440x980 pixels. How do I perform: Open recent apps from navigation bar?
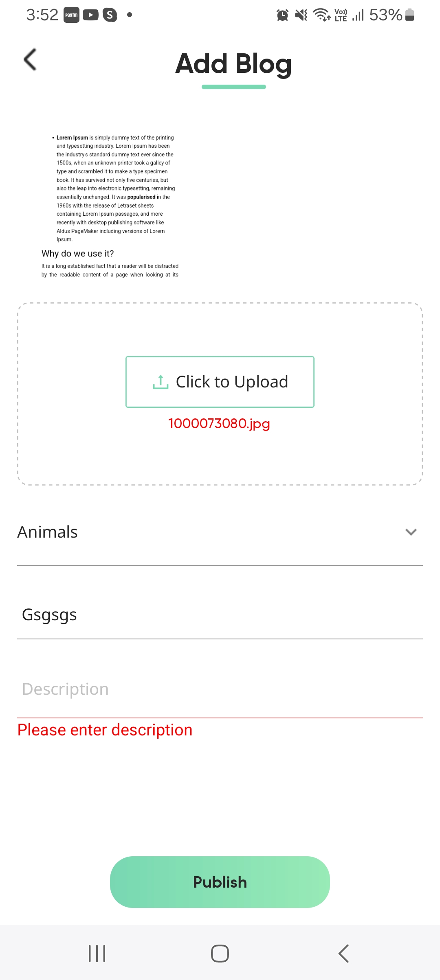[x=97, y=954]
